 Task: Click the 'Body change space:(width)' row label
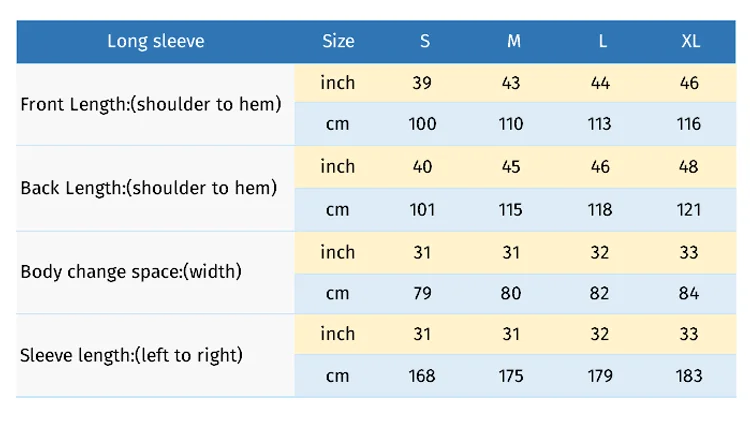pyautogui.click(x=131, y=271)
